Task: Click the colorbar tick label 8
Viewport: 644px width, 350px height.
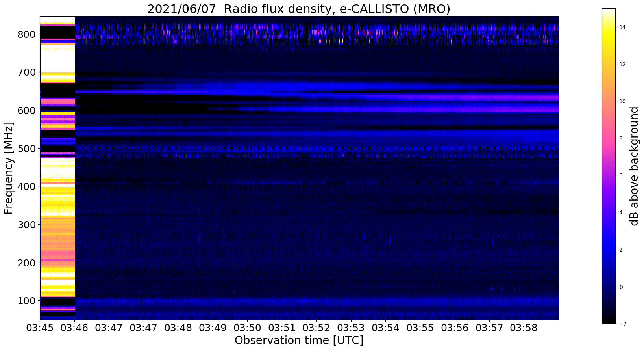Action: [621, 138]
